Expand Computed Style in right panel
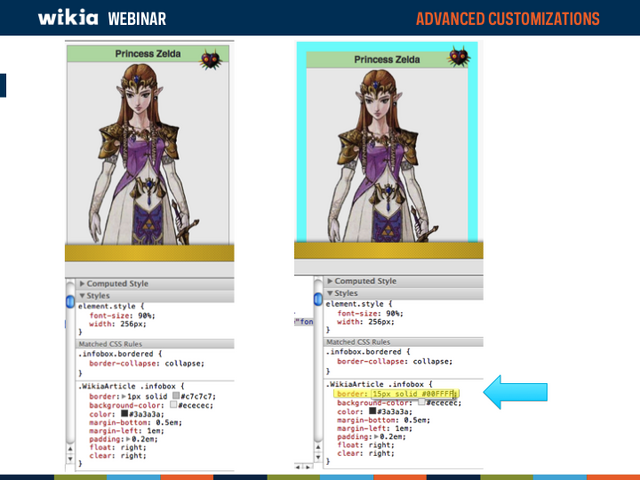 330,281
